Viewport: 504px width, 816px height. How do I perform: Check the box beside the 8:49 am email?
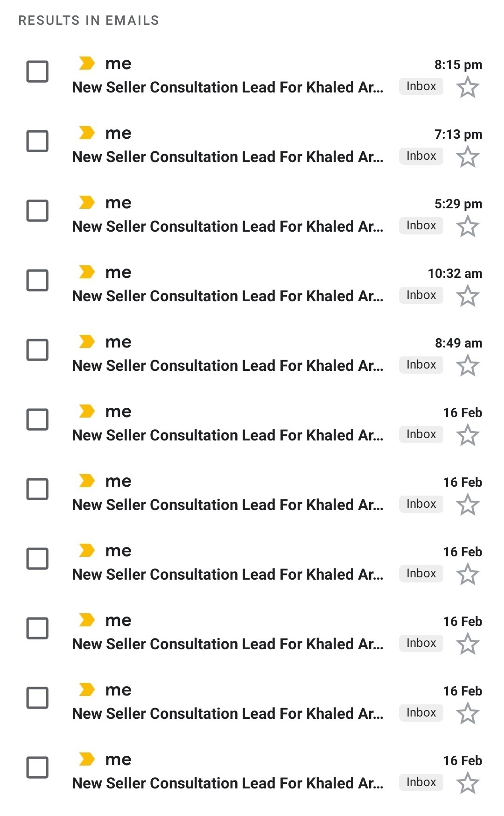pos(37,350)
